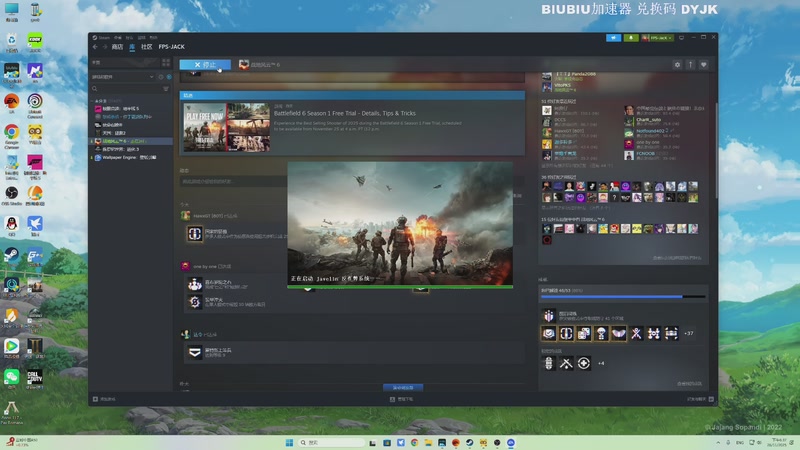Go forward with the Steam forward arrow

(x=105, y=46)
